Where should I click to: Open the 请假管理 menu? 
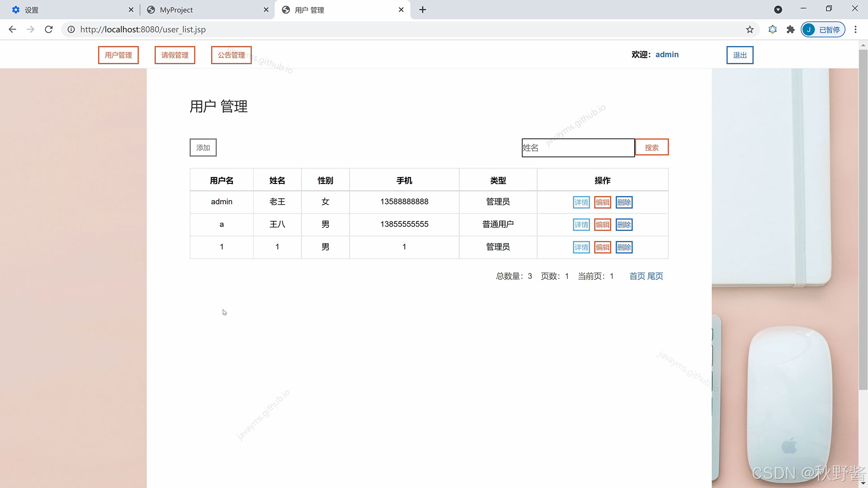[175, 55]
